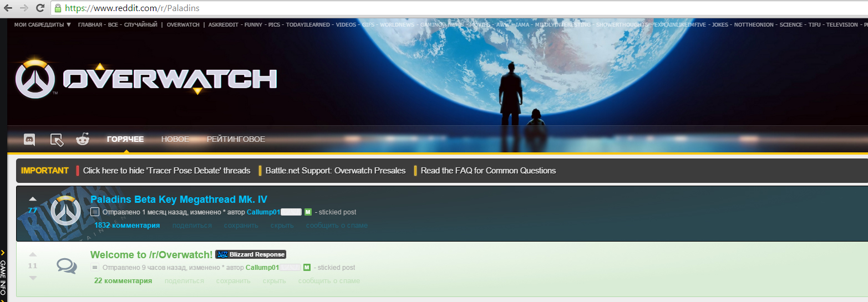The width and height of the screenshot is (868, 302).
Task: Switch to the РЕЙТИНГОВОЕ tab
Action: coord(236,139)
